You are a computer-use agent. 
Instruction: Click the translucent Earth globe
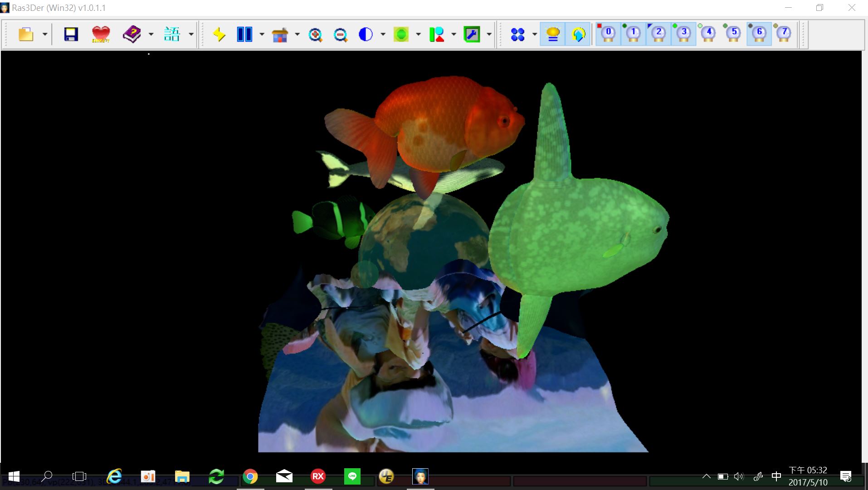coord(422,245)
